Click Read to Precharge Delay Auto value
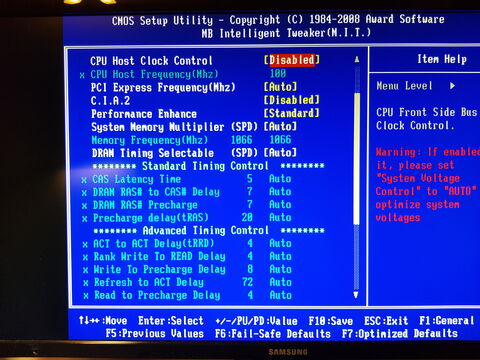This screenshot has height=360, width=480. [x=280, y=295]
